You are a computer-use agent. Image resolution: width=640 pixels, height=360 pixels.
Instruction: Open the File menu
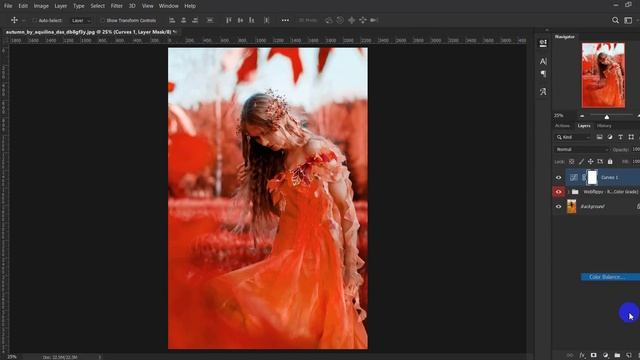pos(8,6)
